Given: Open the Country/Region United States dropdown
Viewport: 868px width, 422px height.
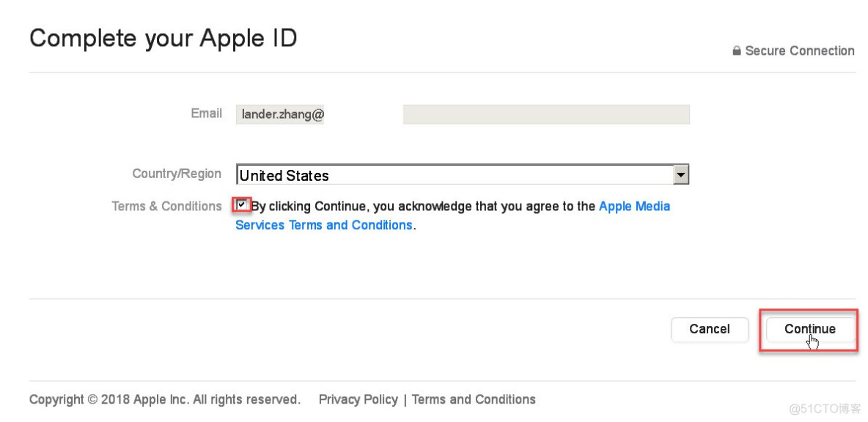Looking at the screenshot, I should click(463, 175).
